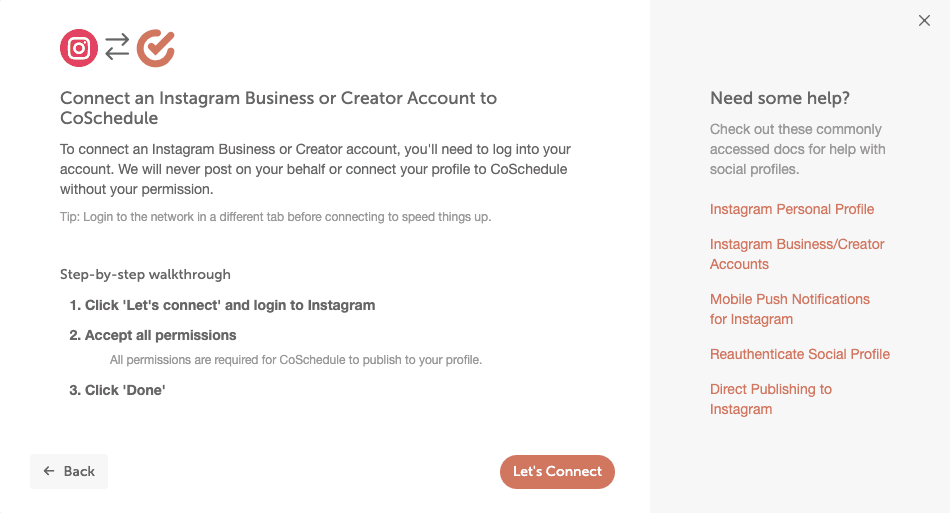The width and height of the screenshot is (950, 513).
Task: Go back using the Back button
Action: click(69, 471)
